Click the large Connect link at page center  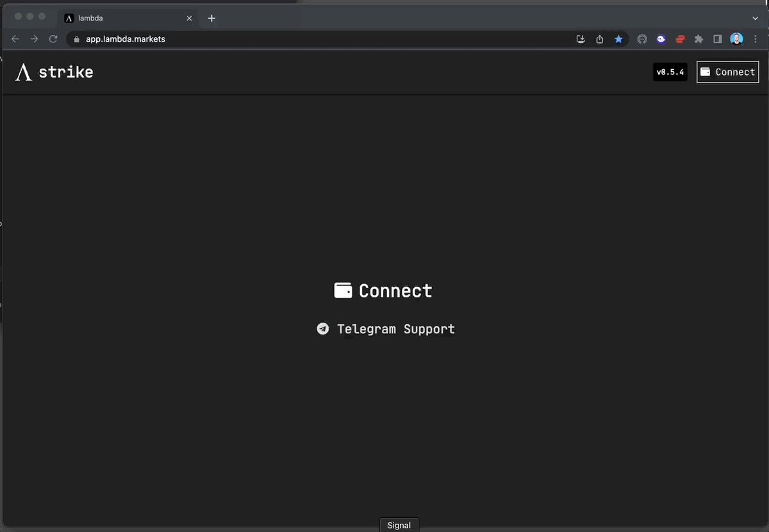383,291
